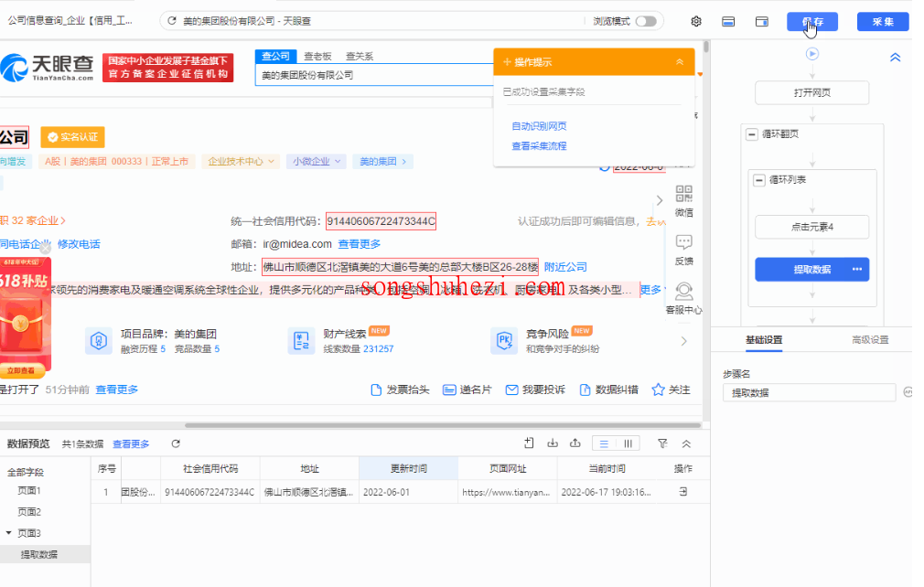Click the 微信 QR code icon

click(x=684, y=194)
